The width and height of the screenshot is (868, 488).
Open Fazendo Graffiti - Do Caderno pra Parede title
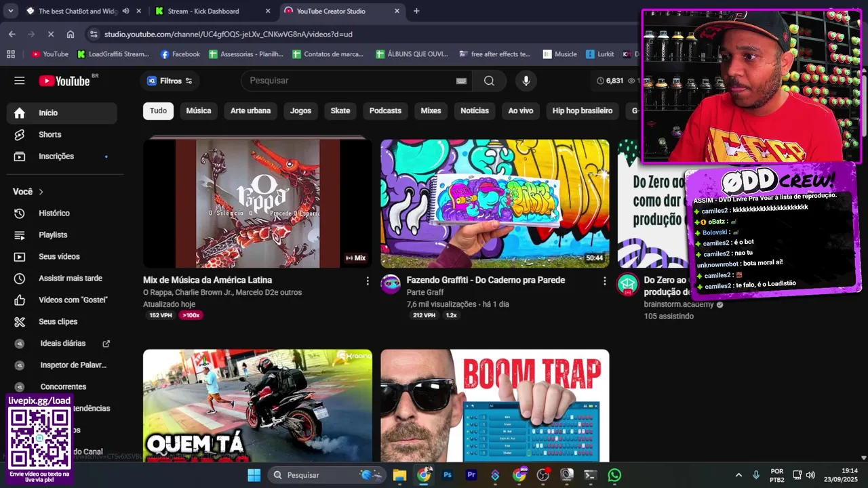coord(486,280)
